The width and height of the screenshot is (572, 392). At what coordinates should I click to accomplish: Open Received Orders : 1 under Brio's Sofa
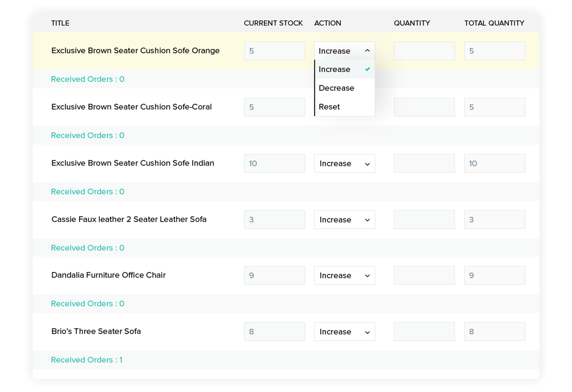tap(87, 360)
